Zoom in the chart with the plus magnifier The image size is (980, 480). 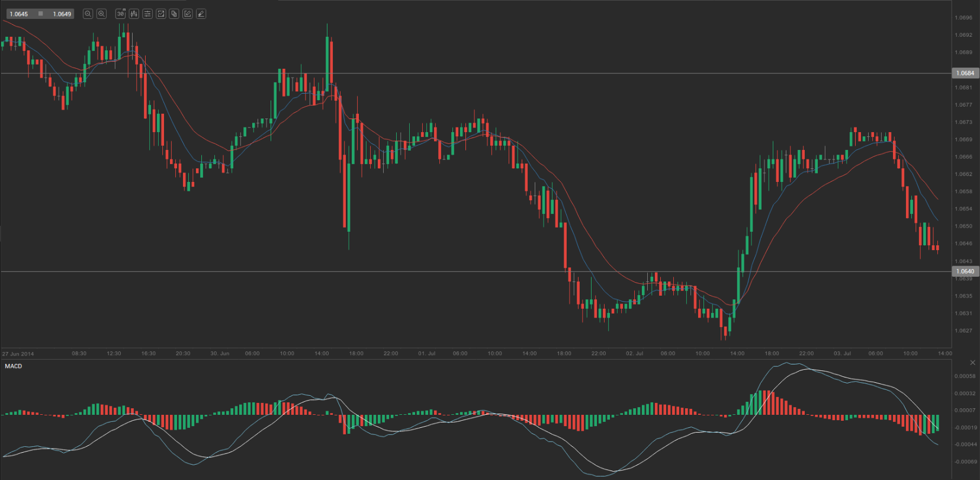point(101,14)
